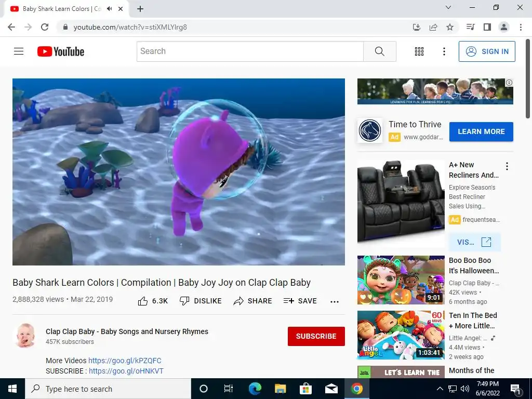Open more actions ellipsis below video
532x399 pixels.
coord(335,302)
